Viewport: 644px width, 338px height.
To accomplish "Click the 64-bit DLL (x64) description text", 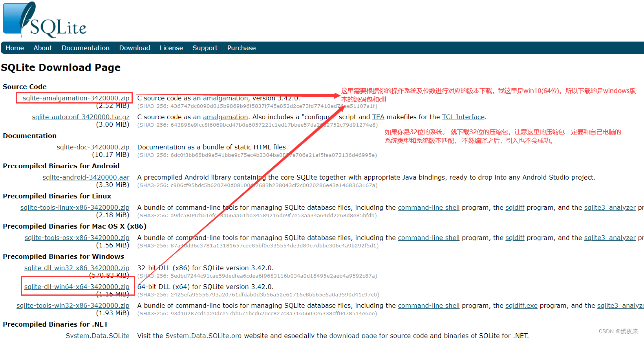I will pyautogui.click(x=205, y=287).
